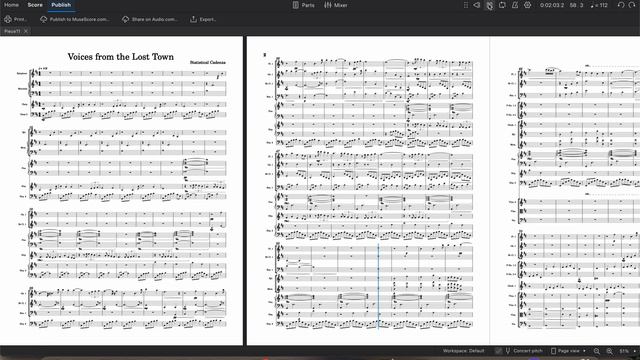Click the zoom in magnifier icon
640x360 pixels.
pyautogui.click(x=609, y=351)
